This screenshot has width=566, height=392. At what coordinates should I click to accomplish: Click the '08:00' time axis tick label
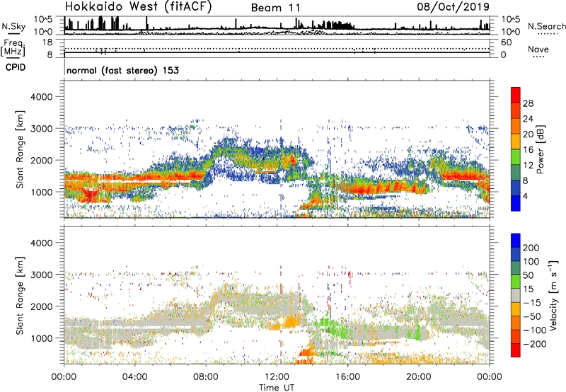[206, 377]
